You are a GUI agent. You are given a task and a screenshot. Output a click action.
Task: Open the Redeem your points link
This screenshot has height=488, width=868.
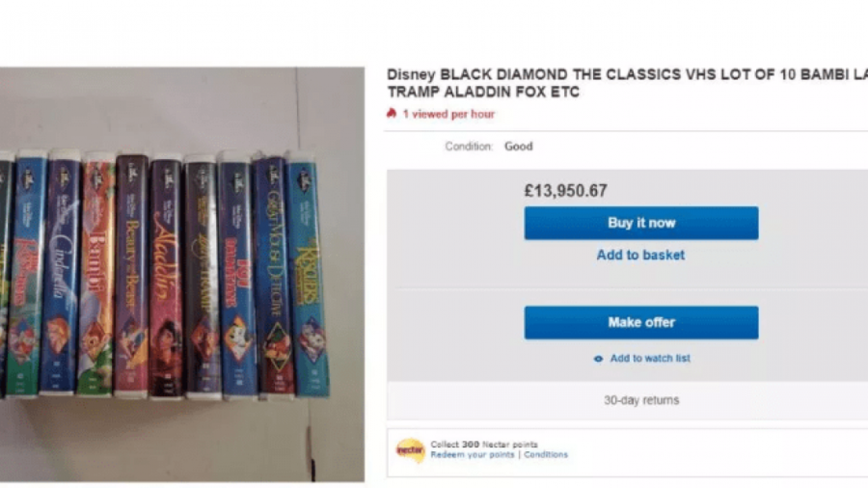pos(473,455)
